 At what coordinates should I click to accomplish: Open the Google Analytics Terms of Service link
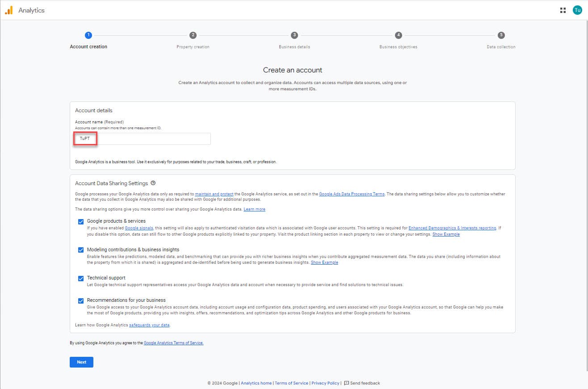(x=173, y=343)
